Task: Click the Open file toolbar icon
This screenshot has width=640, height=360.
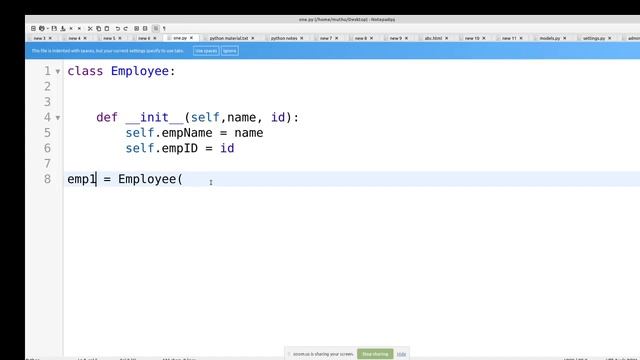Action: (x=42, y=29)
